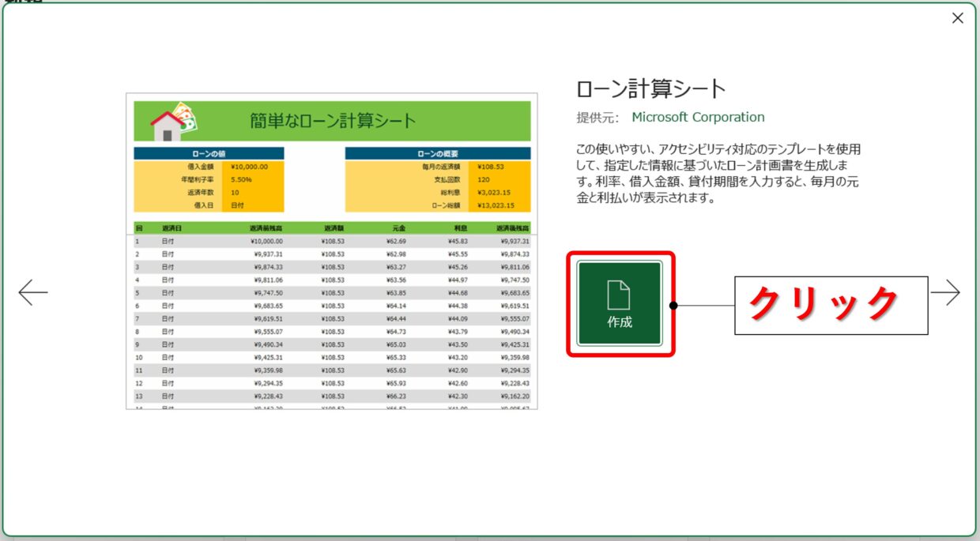Click the ¥13,023.15 total loan value
The height and width of the screenshot is (541, 980).
pos(496,205)
